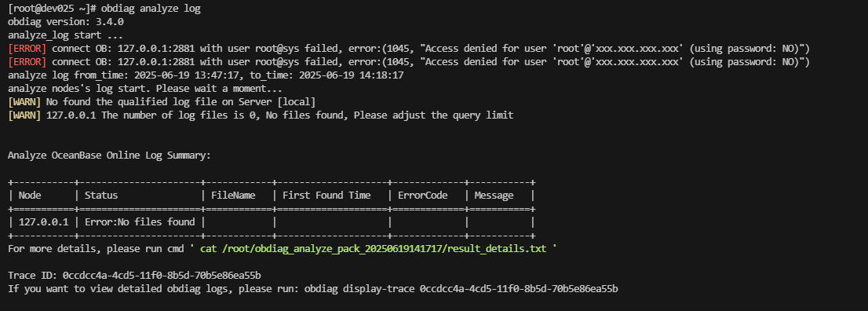Click the obdiag version 3.4.0 line
Screen dimensions: 868x311
coord(66,22)
